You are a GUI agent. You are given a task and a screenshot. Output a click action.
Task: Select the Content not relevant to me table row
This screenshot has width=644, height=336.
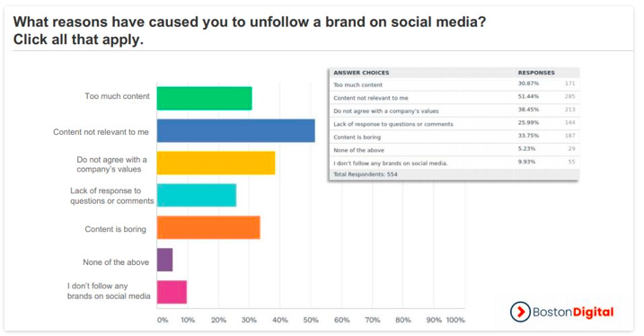454,97
